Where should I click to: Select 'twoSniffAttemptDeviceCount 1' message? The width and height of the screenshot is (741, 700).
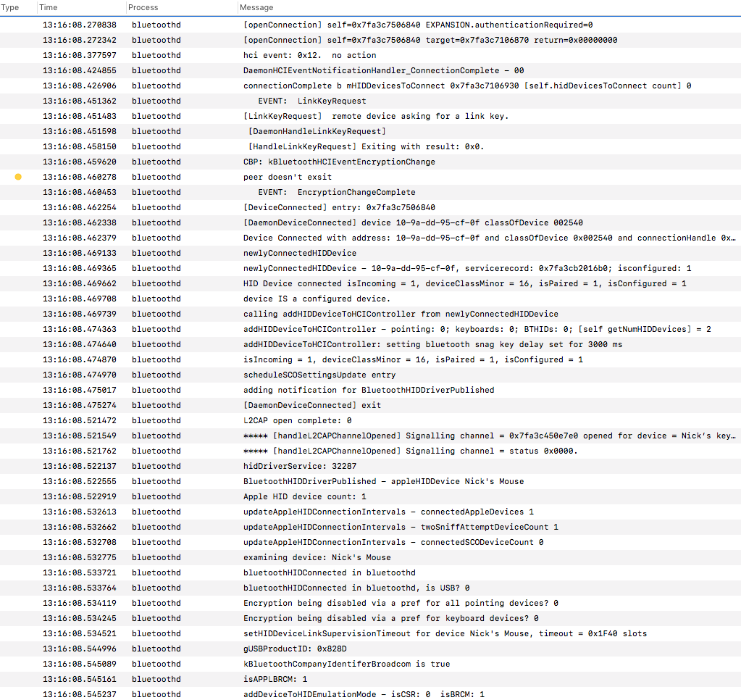click(x=401, y=527)
